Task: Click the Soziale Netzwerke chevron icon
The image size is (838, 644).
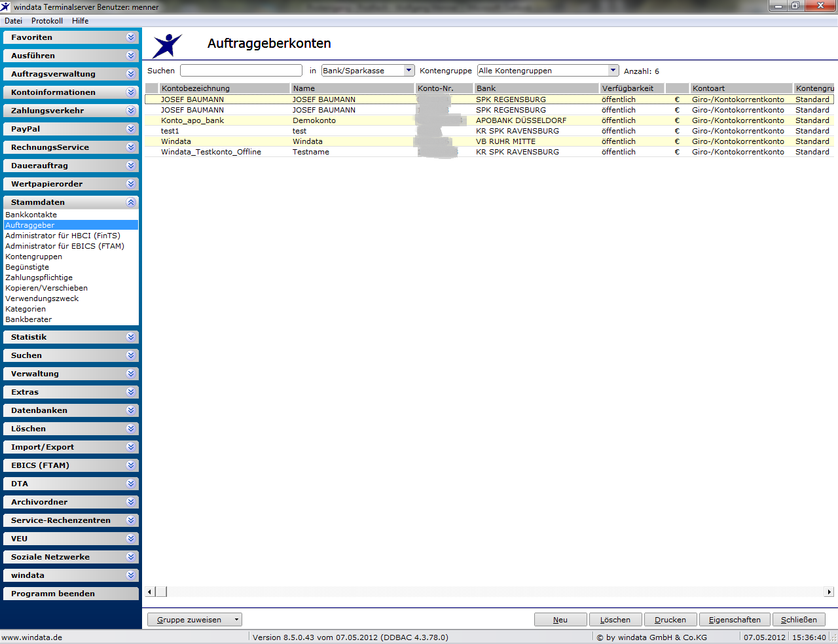Action: tap(131, 557)
